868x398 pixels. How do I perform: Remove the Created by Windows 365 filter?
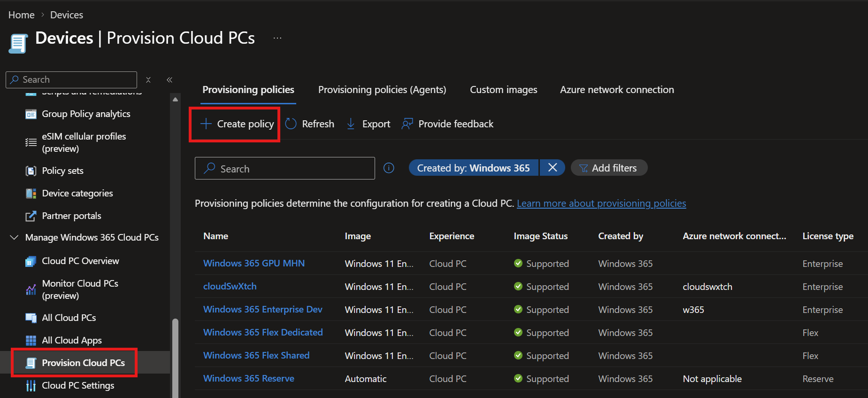click(553, 168)
